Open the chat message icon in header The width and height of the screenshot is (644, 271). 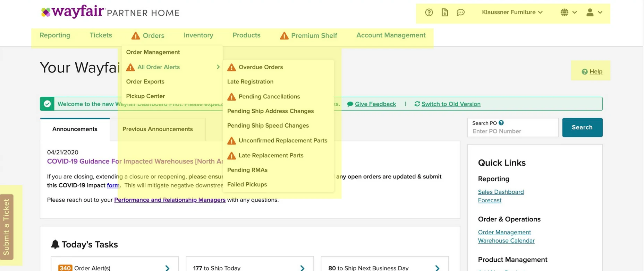460,12
